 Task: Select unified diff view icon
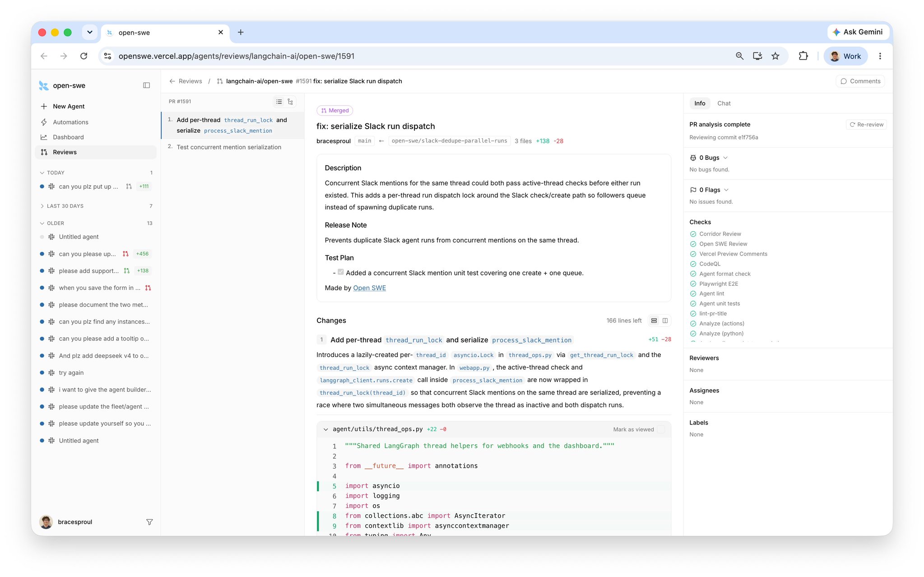point(654,321)
